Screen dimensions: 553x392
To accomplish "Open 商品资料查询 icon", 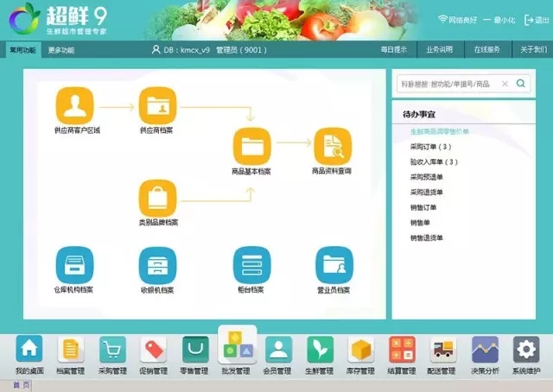I will click(x=333, y=147).
